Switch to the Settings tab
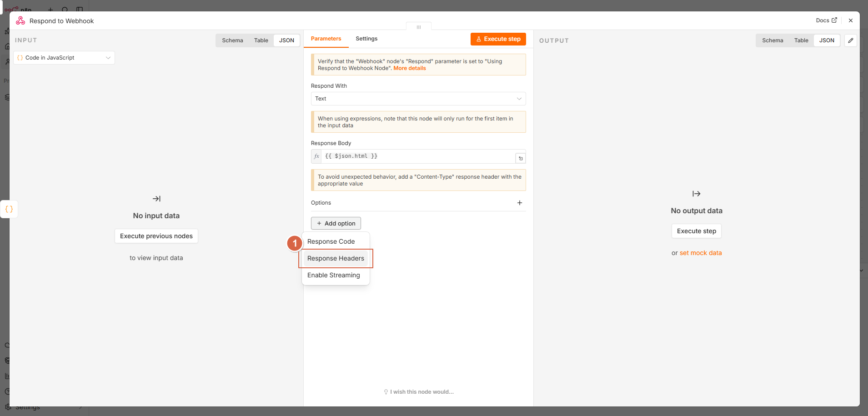The image size is (868, 416). coord(366,39)
